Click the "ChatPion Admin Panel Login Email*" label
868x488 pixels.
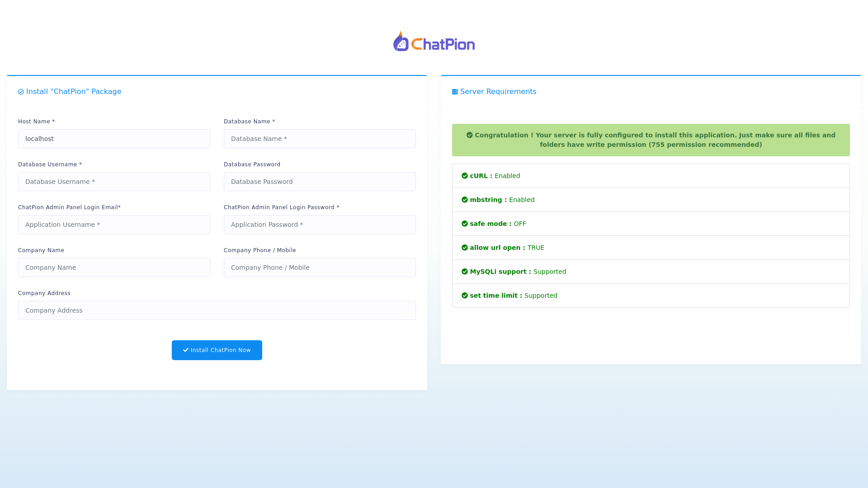(70, 207)
